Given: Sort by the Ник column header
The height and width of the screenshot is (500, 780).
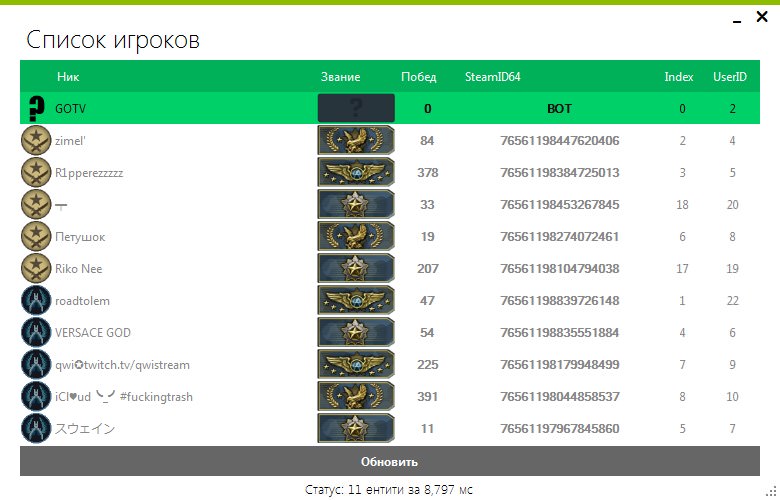Looking at the screenshot, I should click(68, 77).
